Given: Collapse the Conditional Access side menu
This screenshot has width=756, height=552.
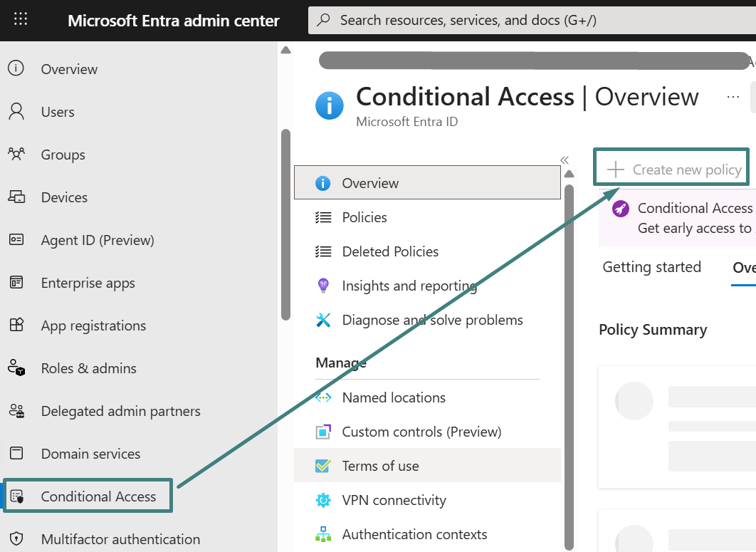Looking at the screenshot, I should [x=565, y=160].
